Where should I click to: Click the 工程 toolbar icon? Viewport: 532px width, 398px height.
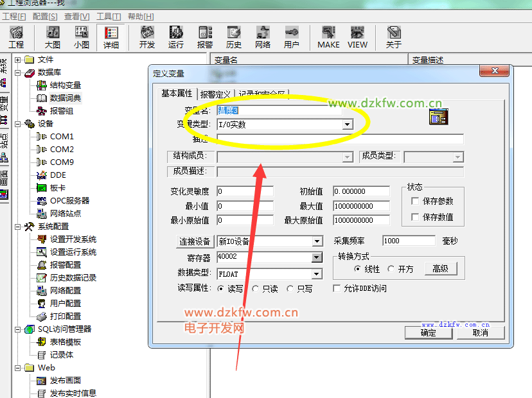coord(16,37)
